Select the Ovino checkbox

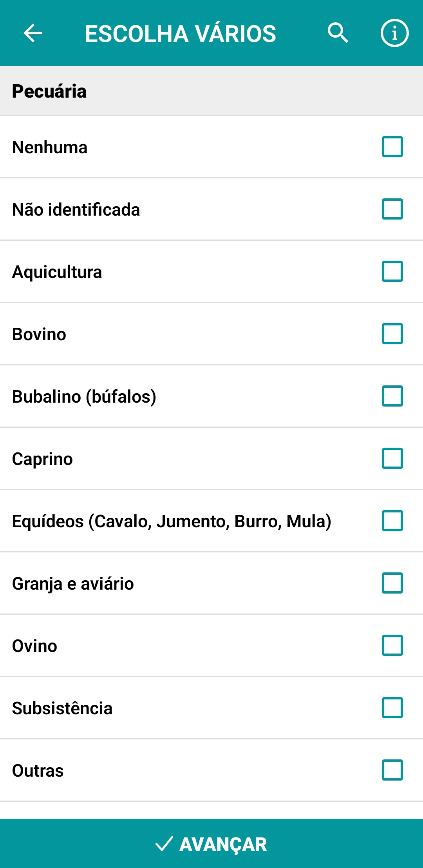392,645
